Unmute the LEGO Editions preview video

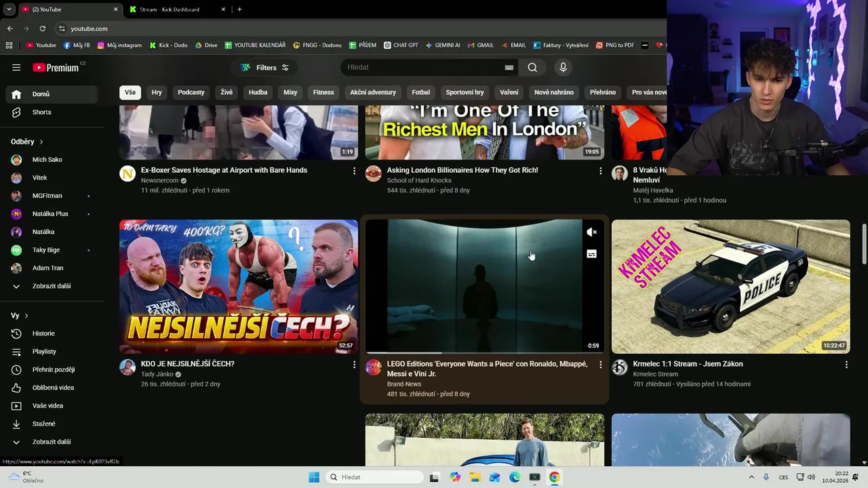click(x=591, y=232)
